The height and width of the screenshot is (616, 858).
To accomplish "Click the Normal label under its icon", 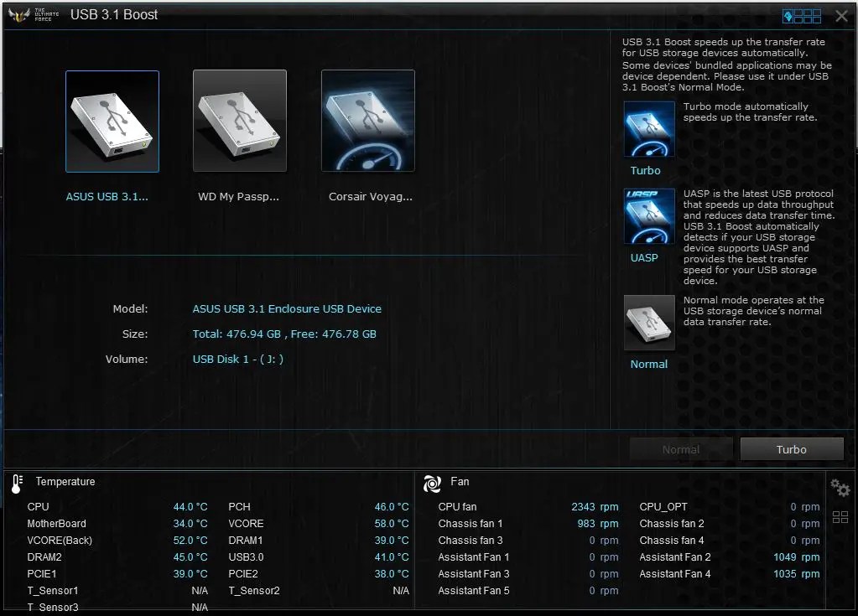I will pyautogui.click(x=649, y=364).
